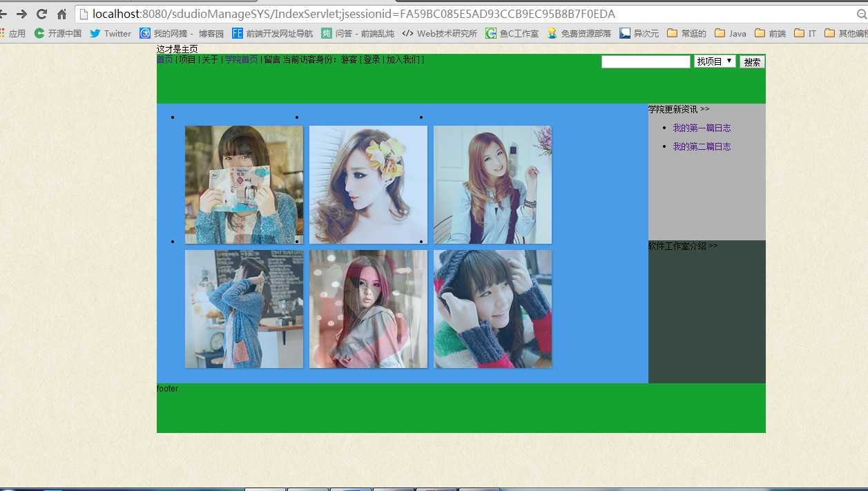Screen dimensions: 868x491
Task: Expand the Java bookmark folder
Action: point(731,33)
